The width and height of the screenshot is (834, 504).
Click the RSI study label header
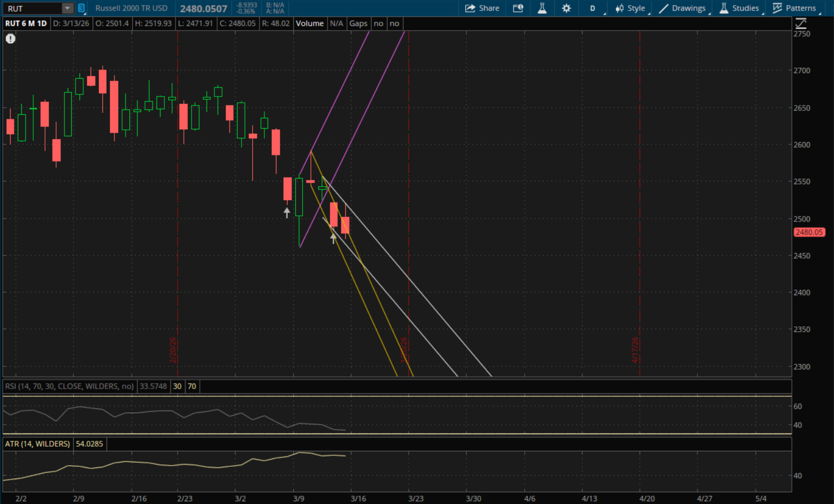coord(69,386)
